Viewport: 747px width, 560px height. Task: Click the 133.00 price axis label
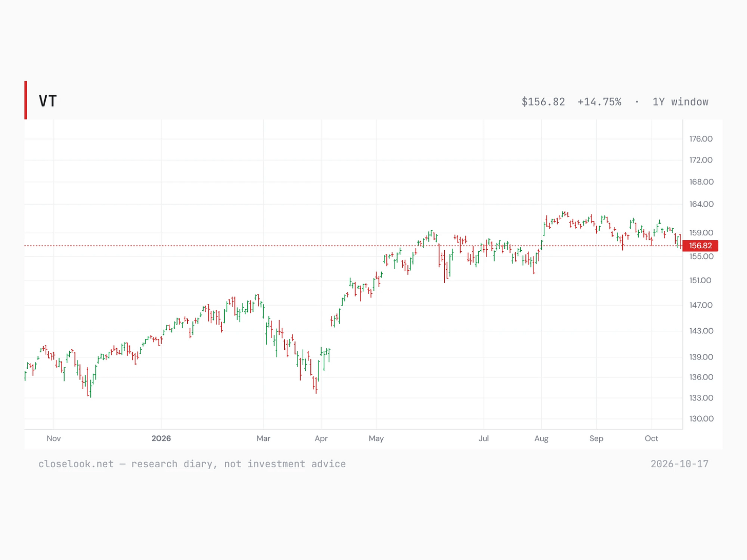click(x=701, y=398)
